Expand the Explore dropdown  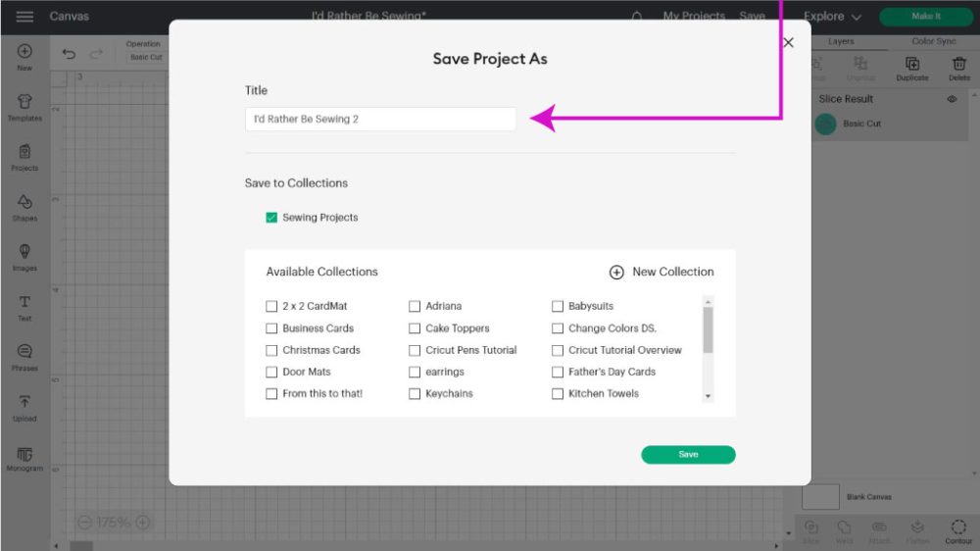(832, 17)
